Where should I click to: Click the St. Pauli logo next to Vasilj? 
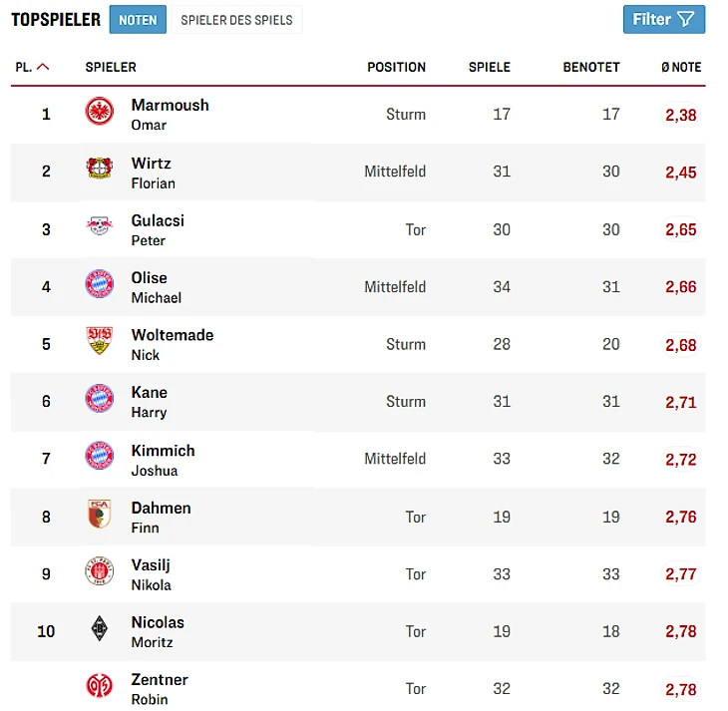[99, 571]
